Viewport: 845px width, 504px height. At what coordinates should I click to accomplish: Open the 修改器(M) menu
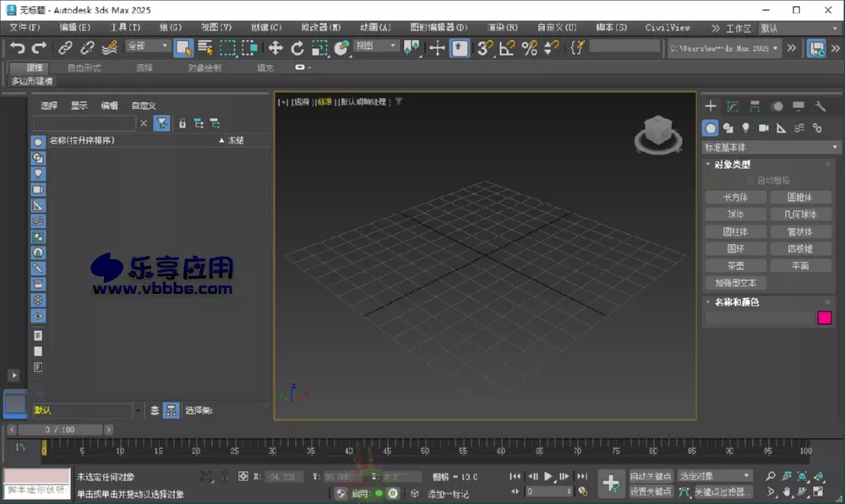pyautogui.click(x=320, y=28)
